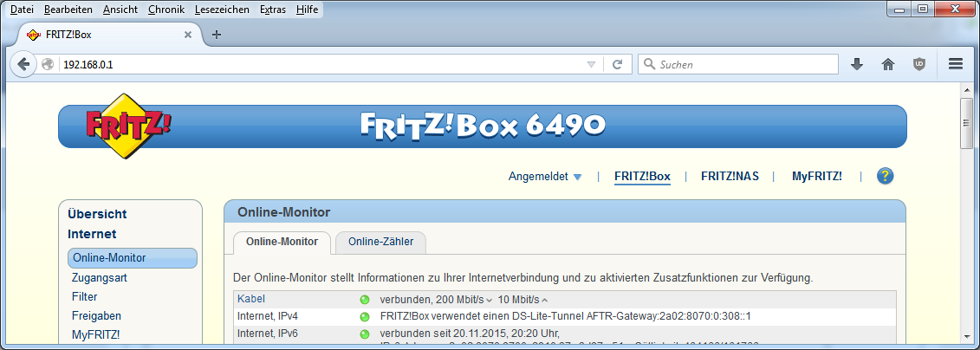Open the FRITZ!Box top navigation link
The image size is (980, 350).
tap(642, 177)
